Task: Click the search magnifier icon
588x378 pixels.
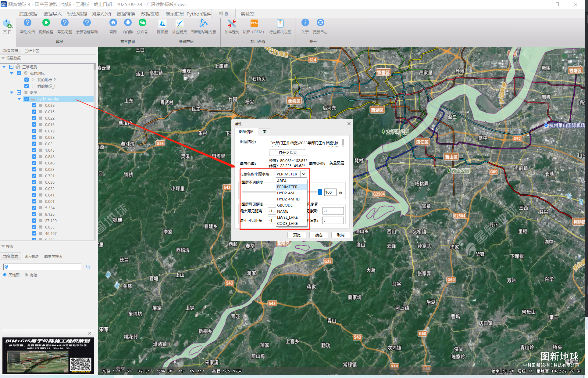Action: [x=88, y=267]
